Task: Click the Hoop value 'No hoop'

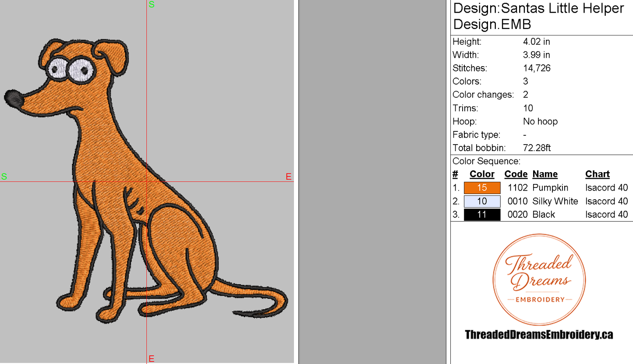Action: coord(540,121)
